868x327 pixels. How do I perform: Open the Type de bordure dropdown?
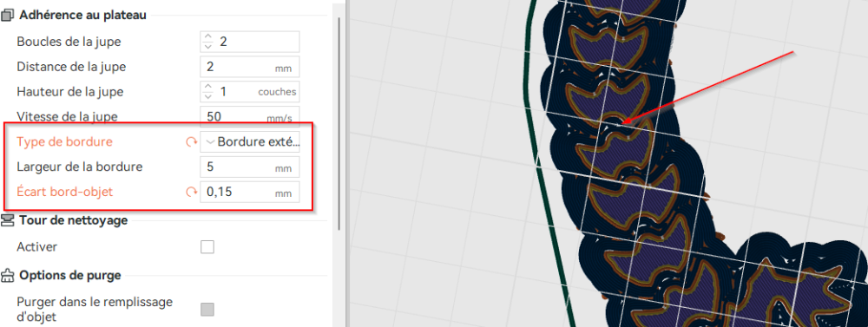tap(250, 141)
